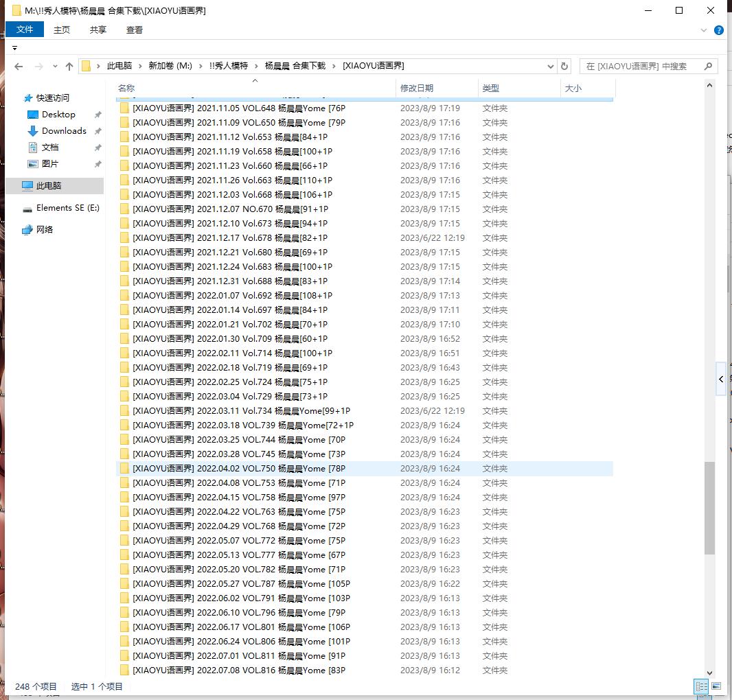This screenshot has width=732, height=700.
Task: Select 快速访问 in navigation pane
Action: point(52,97)
